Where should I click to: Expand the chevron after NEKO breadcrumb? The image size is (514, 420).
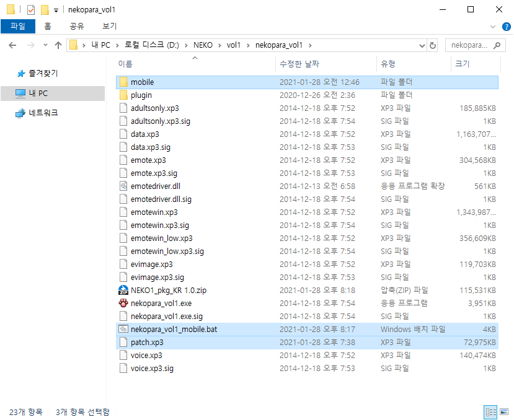click(x=219, y=45)
